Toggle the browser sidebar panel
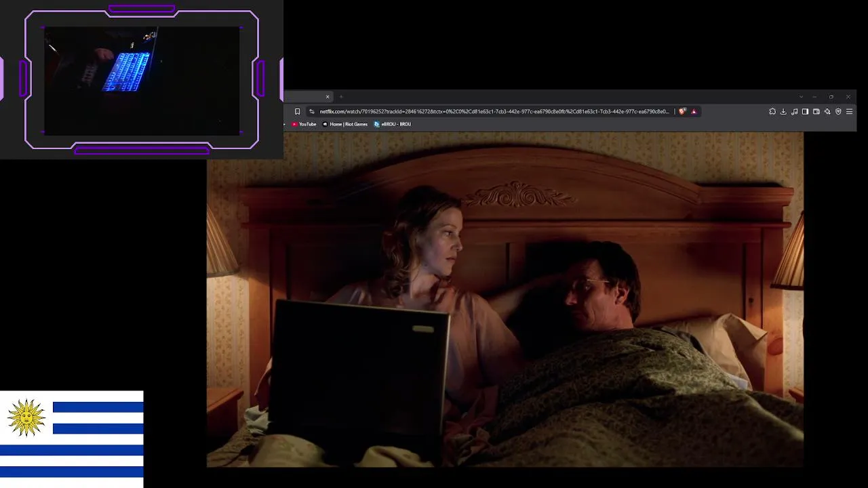Viewport: 868px width, 488px height. point(805,112)
